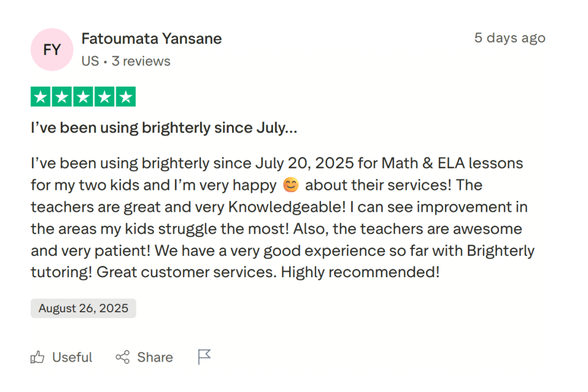Click the reviewer name Fatoumata Yansane
The height and width of the screenshot is (392, 588).
tap(152, 38)
